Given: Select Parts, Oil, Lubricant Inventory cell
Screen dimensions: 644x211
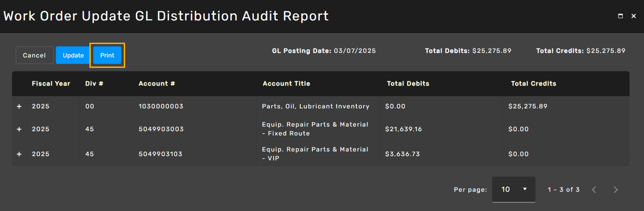Looking at the screenshot, I should (x=315, y=106).
